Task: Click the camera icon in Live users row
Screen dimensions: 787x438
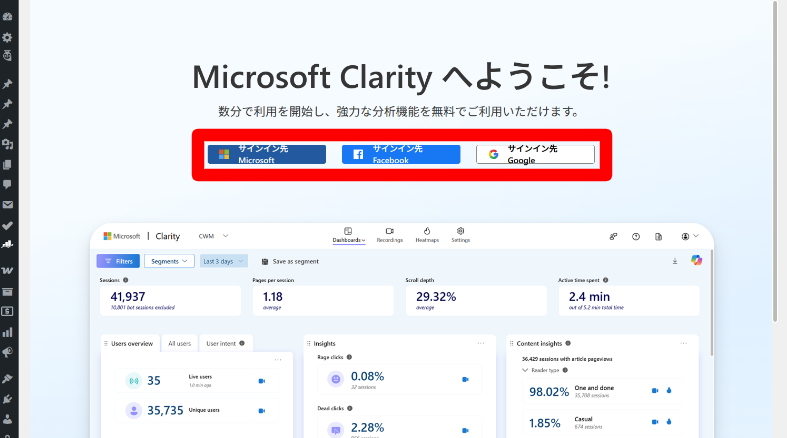Action: click(x=261, y=381)
